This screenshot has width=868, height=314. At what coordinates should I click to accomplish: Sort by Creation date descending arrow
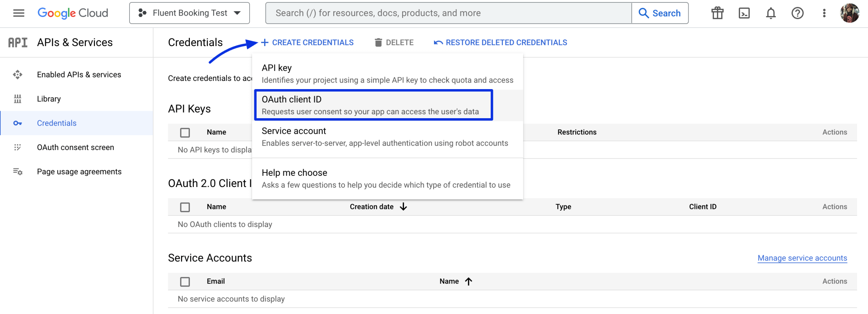[x=403, y=207]
